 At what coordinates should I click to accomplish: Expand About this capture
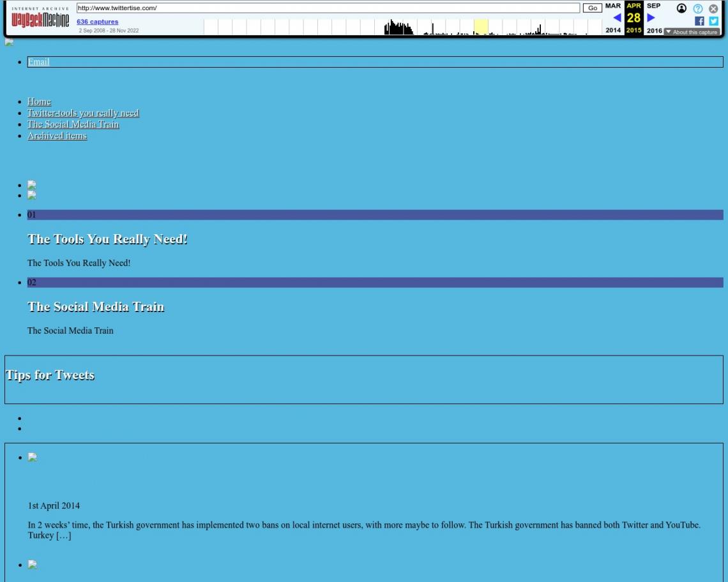pos(692,32)
